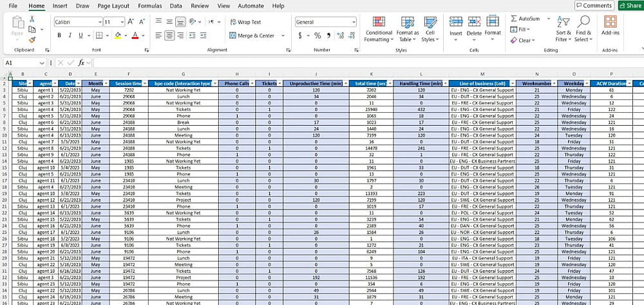Screen dimensions: 644x305
Task: Open the Fill dropdown
Action: point(520,30)
